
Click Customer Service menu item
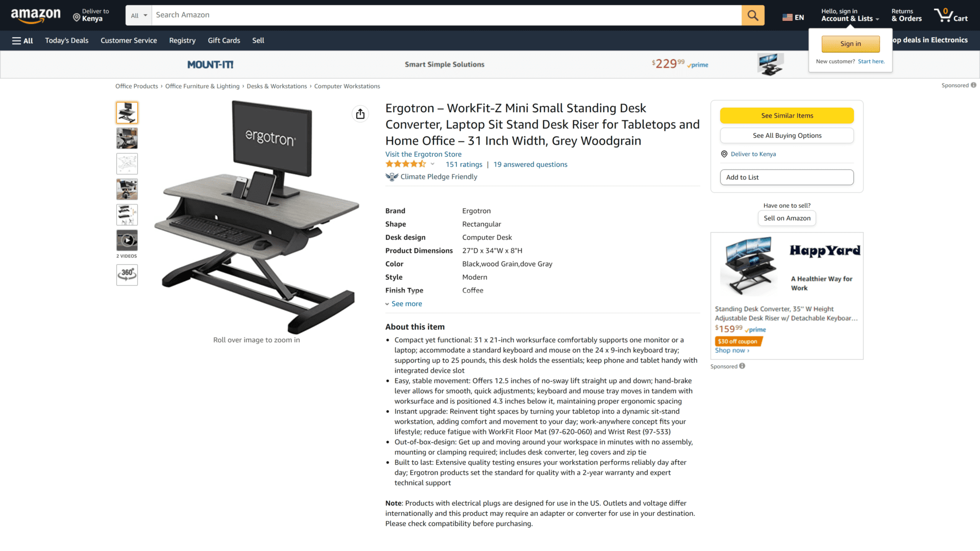129,40
